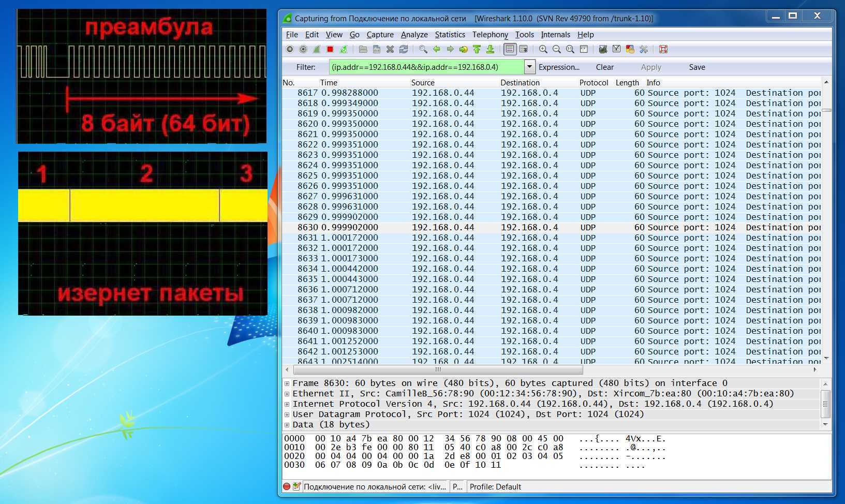
Task: Open Preferences wrench icon
Action: tap(644, 49)
